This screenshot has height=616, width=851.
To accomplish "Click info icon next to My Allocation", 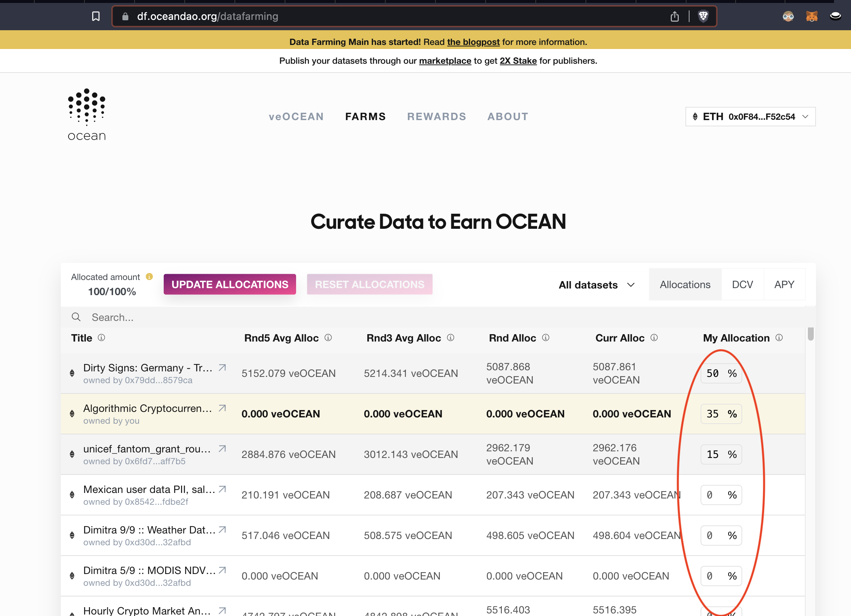I will tap(779, 337).
